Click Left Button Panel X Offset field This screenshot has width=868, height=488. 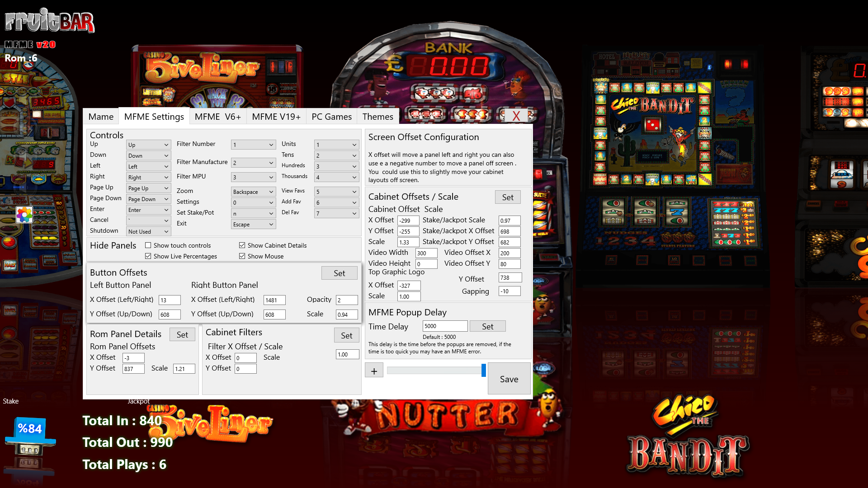(170, 300)
